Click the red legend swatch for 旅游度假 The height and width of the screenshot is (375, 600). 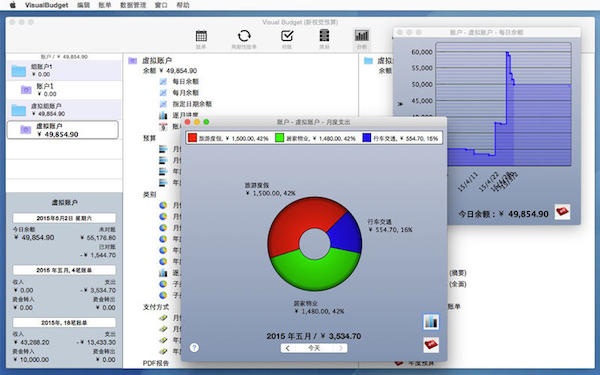[192, 138]
